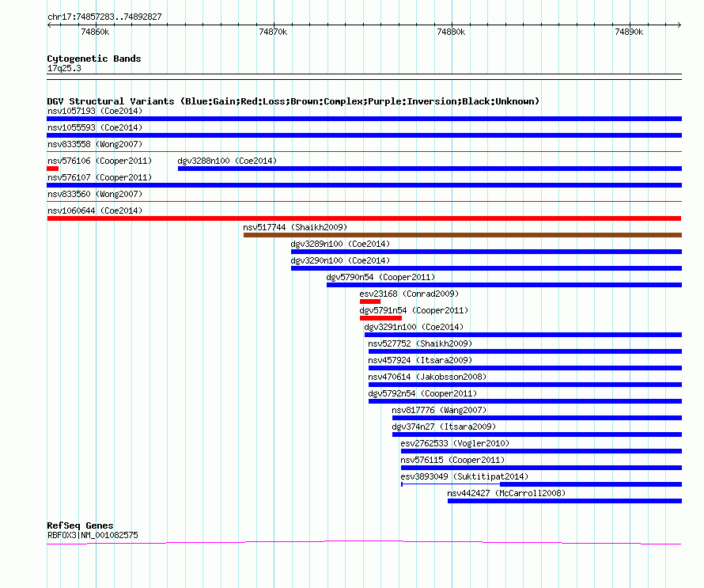Click the nsv1057193 (Coe2014) variant label
Image resolution: width=704 pixels, height=588 pixels.
(x=95, y=111)
